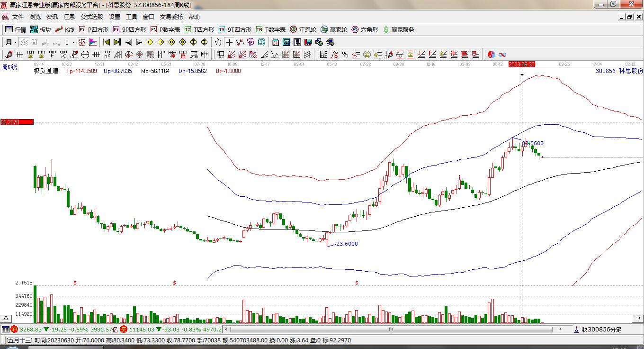The width and height of the screenshot is (644, 349).
Task: Click the yin-yang taiji icon
Action: [492, 55]
